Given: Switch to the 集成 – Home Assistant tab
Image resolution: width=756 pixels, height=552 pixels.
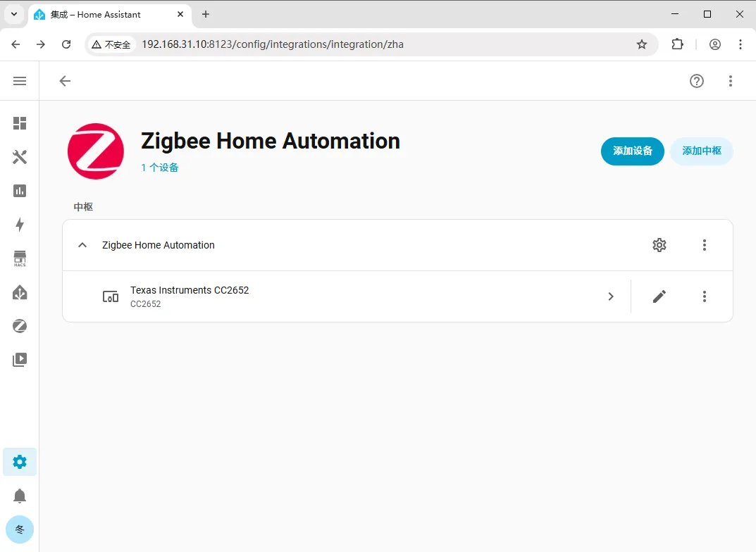Looking at the screenshot, I should pos(109,15).
